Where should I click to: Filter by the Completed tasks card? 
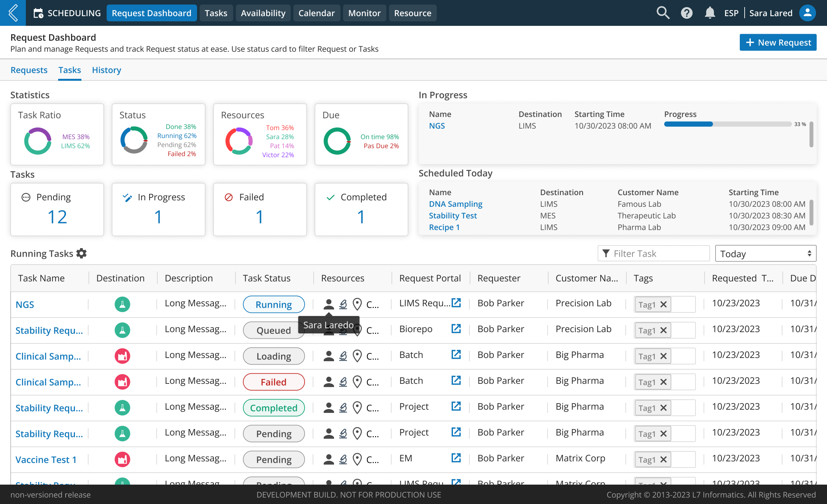coord(361,209)
